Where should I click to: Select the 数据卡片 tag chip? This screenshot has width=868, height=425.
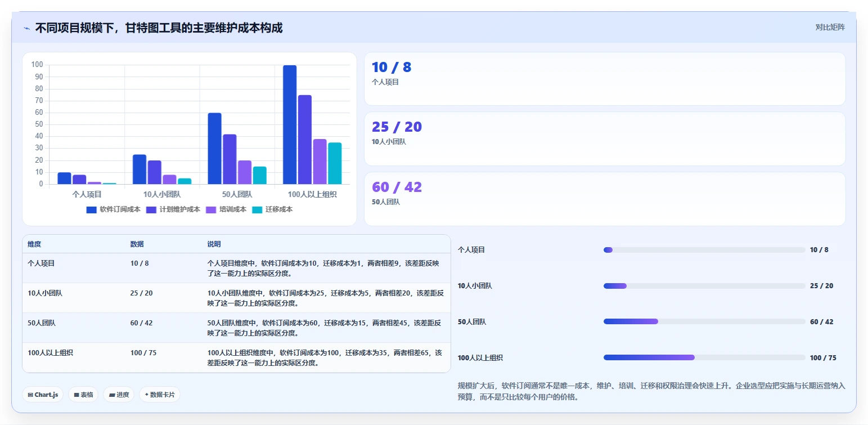coord(160,395)
